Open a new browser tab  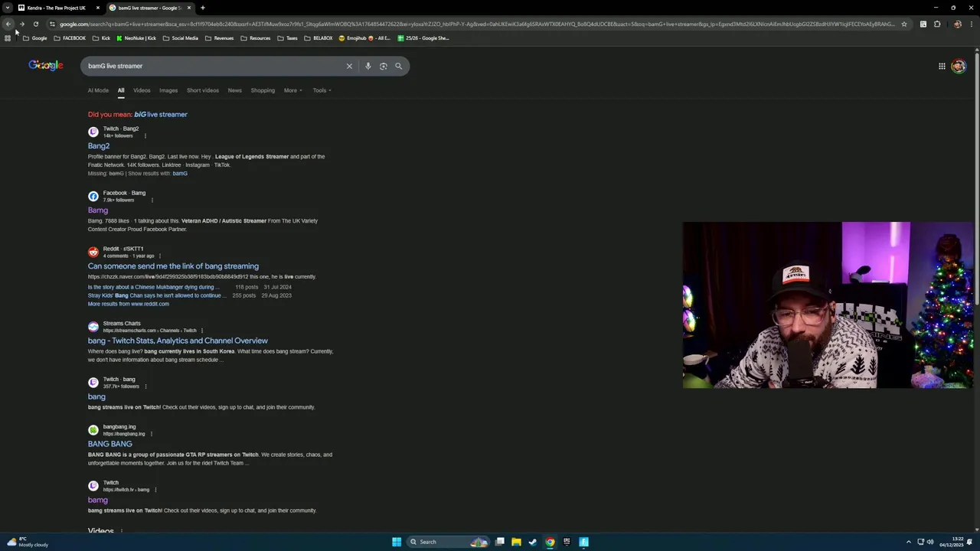point(203,8)
